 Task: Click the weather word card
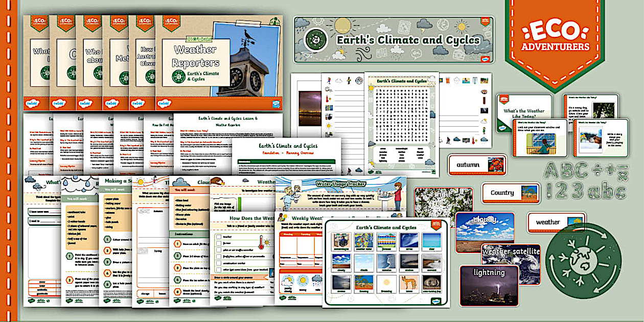coord(556,222)
